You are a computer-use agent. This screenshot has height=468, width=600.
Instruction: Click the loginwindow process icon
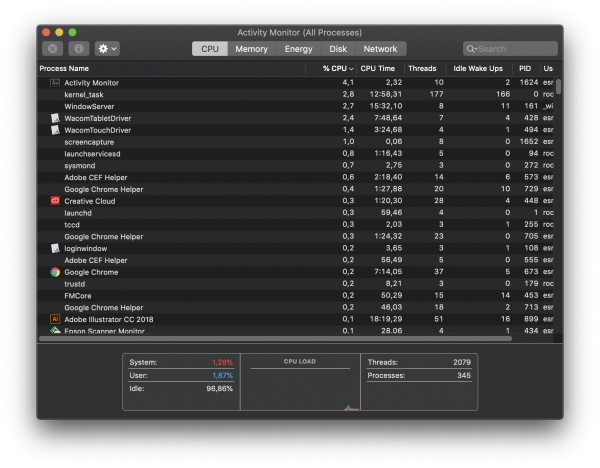[55, 248]
